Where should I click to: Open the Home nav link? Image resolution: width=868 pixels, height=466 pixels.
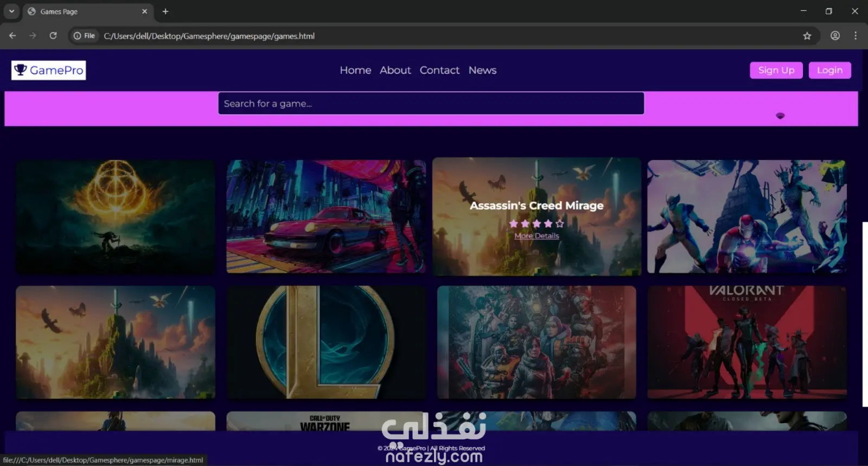(355, 70)
